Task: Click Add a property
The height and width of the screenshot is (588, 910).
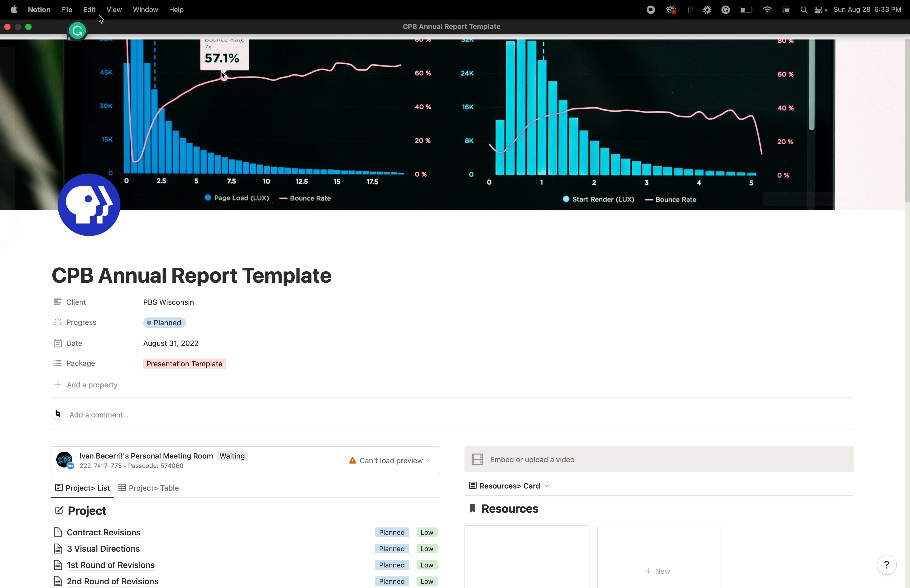Action: 86,385
